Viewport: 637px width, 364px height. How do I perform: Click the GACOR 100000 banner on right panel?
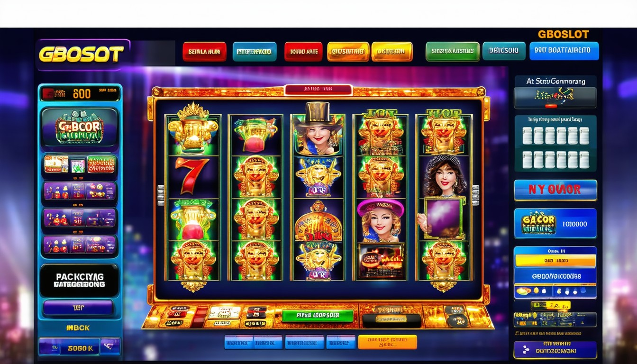(x=555, y=223)
